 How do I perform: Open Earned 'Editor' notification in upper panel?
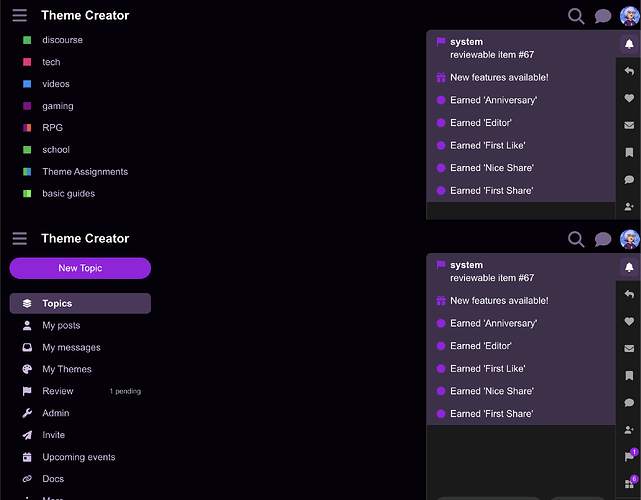click(521, 123)
